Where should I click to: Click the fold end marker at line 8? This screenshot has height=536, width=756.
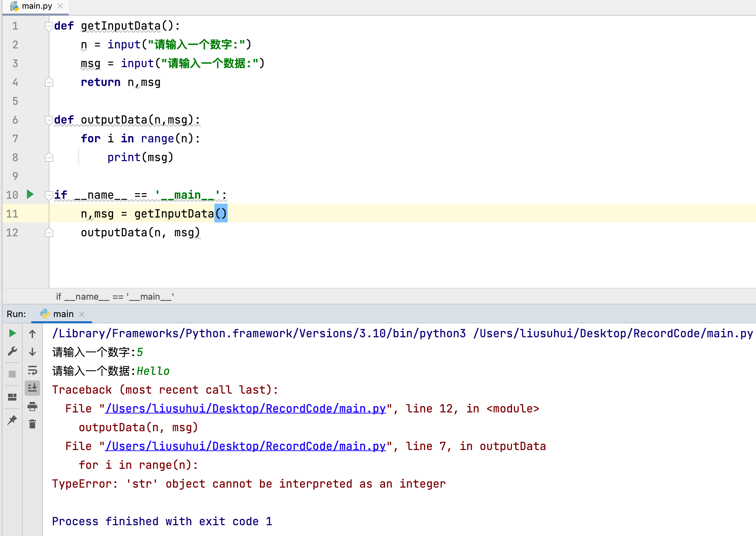point(49,157)
